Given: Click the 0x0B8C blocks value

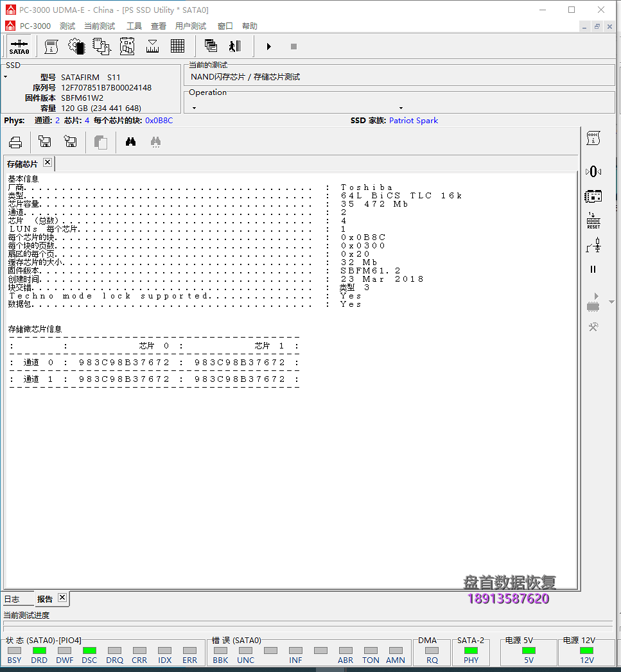Looking at the screenshot, I should (x=159, y=121).
